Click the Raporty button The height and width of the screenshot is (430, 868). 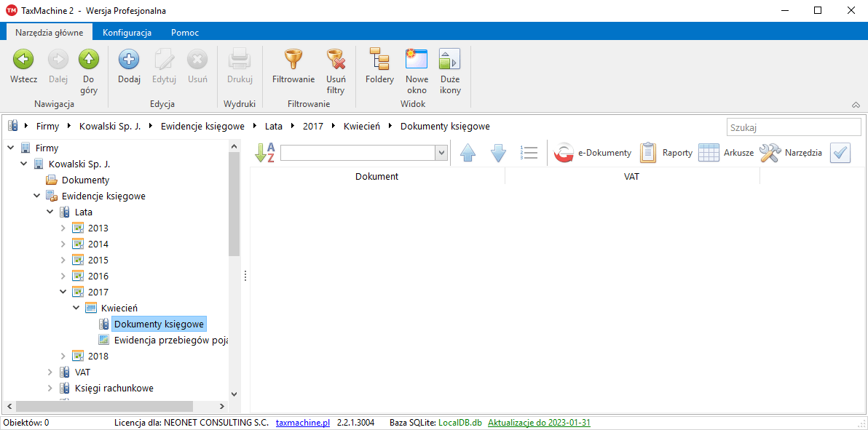coord(666,153)
